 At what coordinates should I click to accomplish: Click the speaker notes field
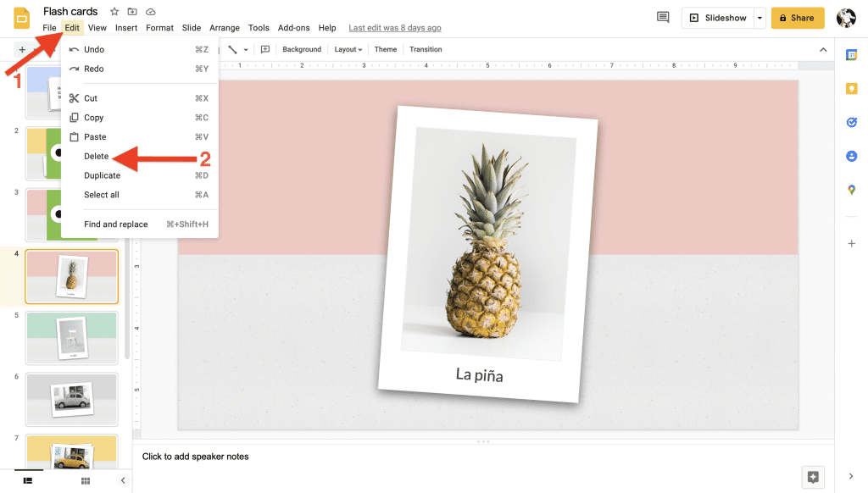475,457
